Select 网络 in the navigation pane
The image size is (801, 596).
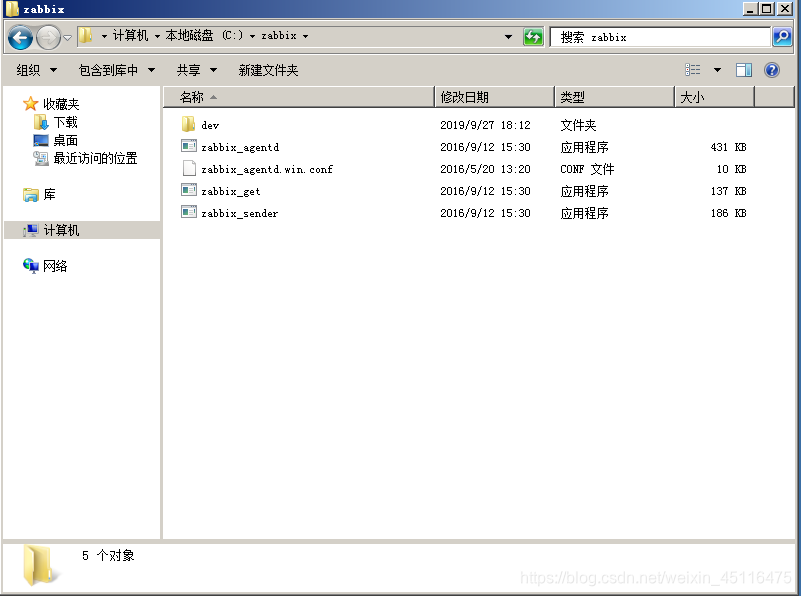(55, 266)
